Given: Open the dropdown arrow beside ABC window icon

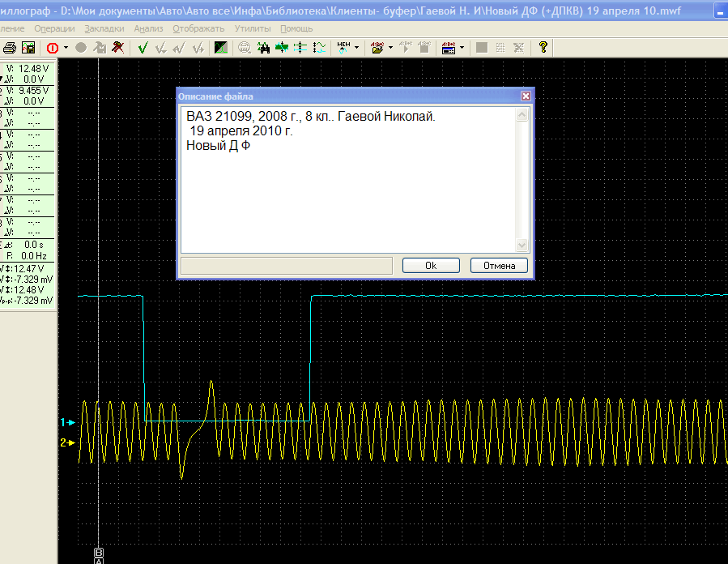Looking at the screenshot, I should pos(462,47).
